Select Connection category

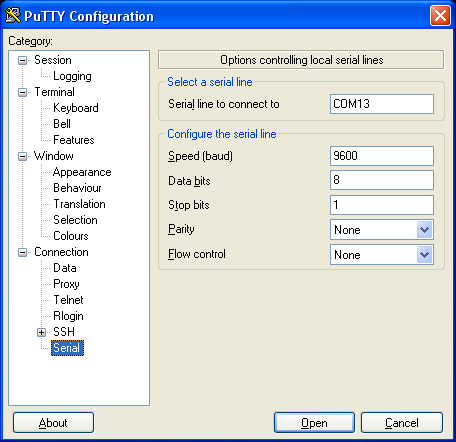(61, 252)
